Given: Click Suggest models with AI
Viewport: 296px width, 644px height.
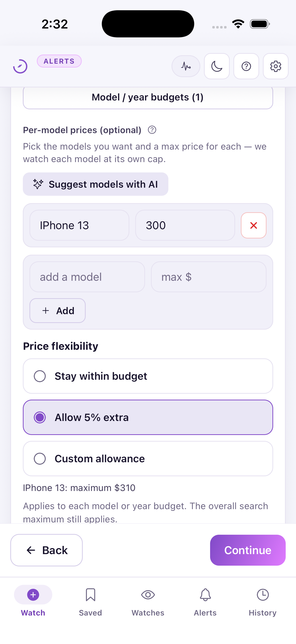Looking at the screenshot, I should [95, 184].
